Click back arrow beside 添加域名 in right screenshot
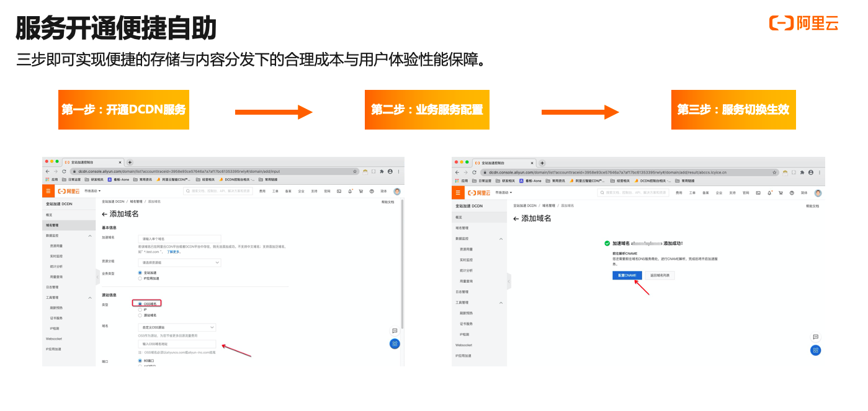 [x=516, y=219]
